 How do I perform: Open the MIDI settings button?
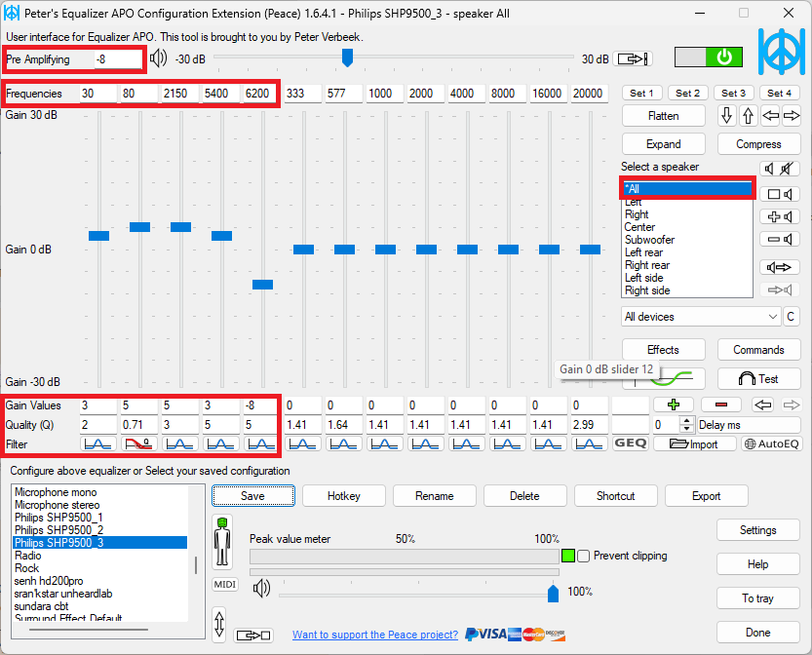[x=225, y=584]
